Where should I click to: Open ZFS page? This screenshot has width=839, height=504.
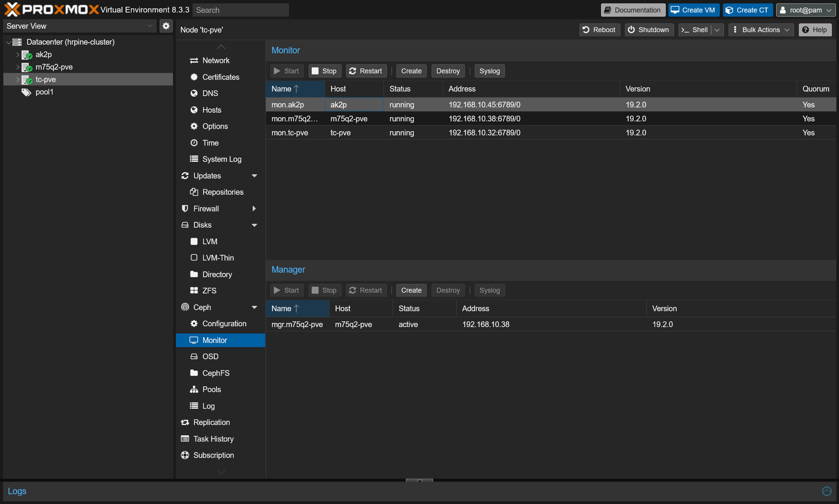point(221,291)
